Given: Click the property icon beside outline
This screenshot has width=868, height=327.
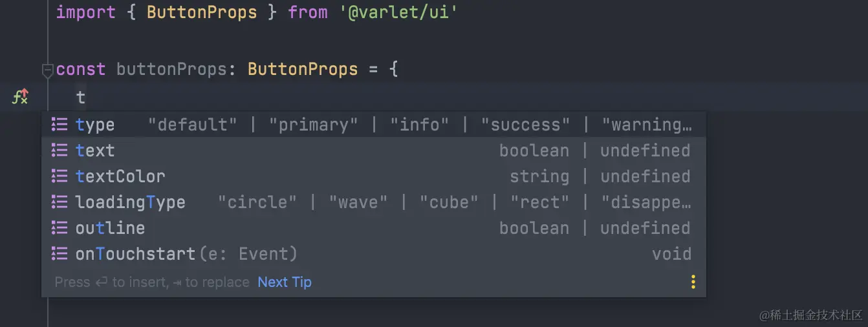Looking at the screenshot, I should (60, 227).
